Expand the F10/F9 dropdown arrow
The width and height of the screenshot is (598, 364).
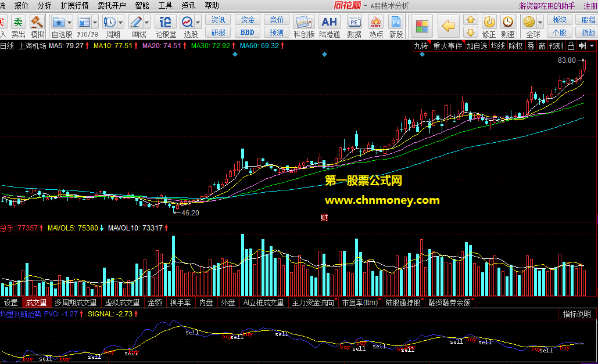point(95,23)
